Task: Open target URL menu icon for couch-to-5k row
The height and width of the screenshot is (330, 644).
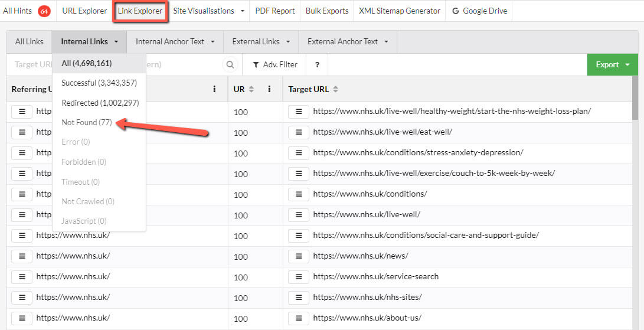Action: pyautogui.click(x=299, y=174)
